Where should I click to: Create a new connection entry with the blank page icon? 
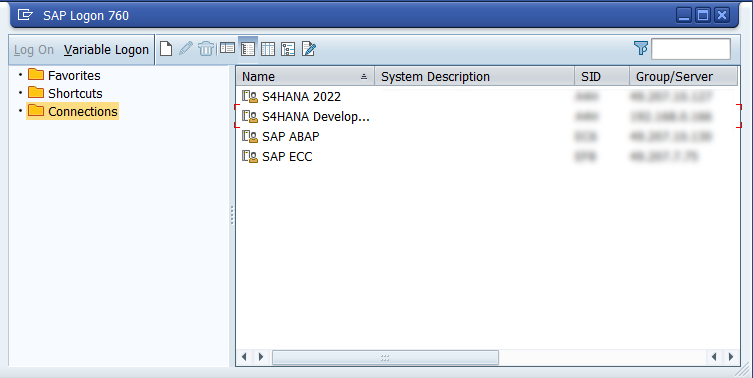click(x=166, y=49)
